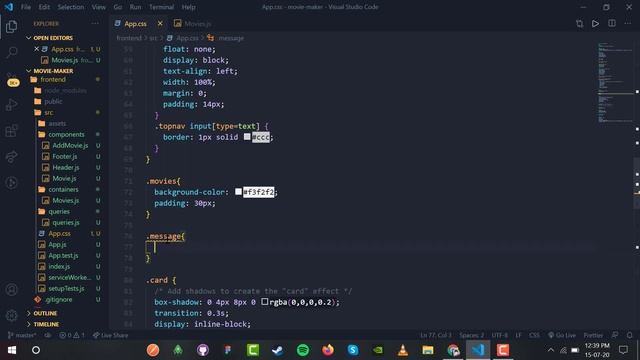Screen dimensions: 640x360
Task: Close the App.css editor tab
Action: tap(160, 24)
